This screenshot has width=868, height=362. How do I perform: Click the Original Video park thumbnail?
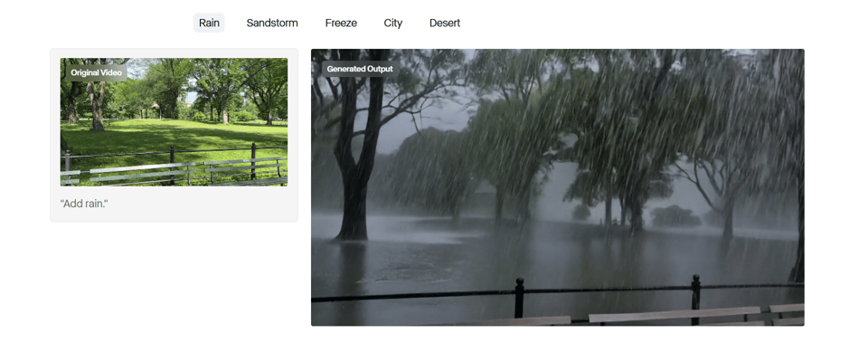[x=174, y=122]
